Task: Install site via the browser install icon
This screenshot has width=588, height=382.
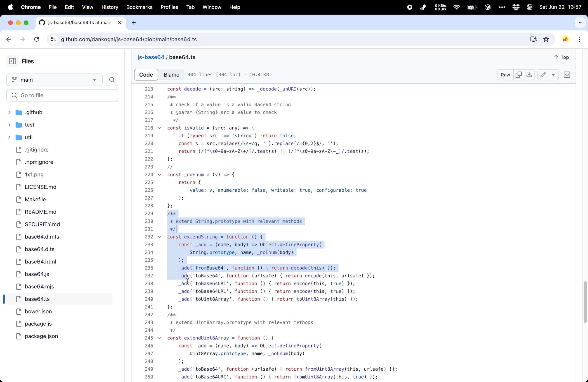Action: (x=533, y=39)
